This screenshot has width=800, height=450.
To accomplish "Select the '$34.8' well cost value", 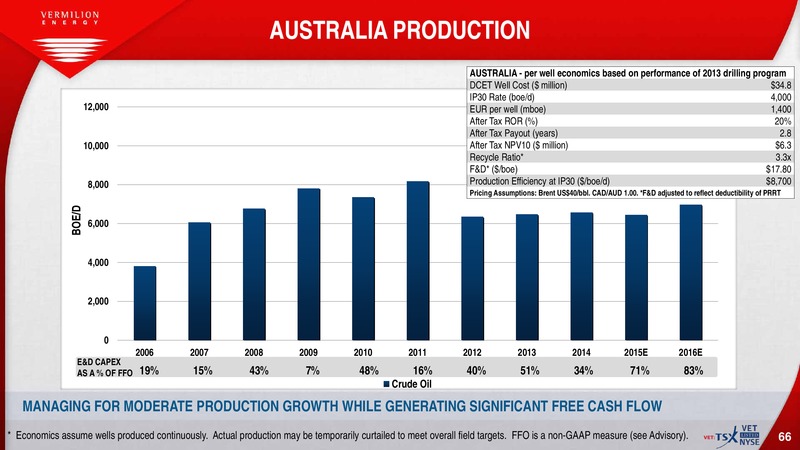I will coord(781,85).
